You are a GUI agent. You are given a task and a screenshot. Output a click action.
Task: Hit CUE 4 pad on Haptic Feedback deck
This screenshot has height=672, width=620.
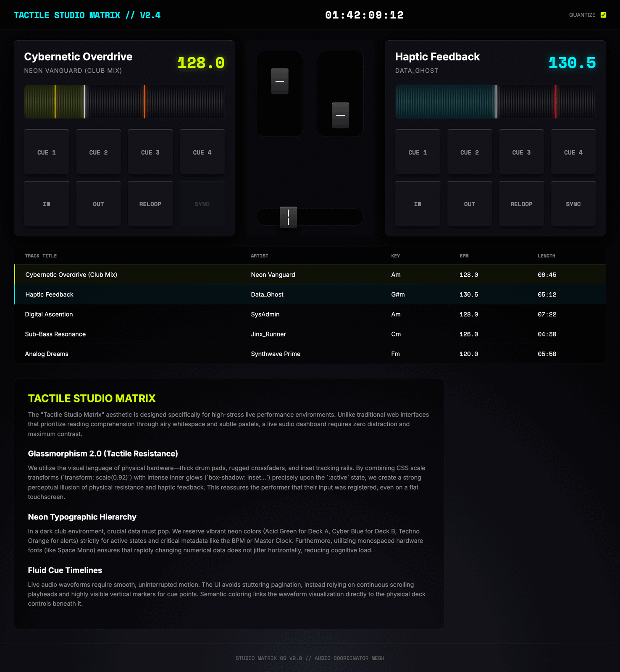573,152
